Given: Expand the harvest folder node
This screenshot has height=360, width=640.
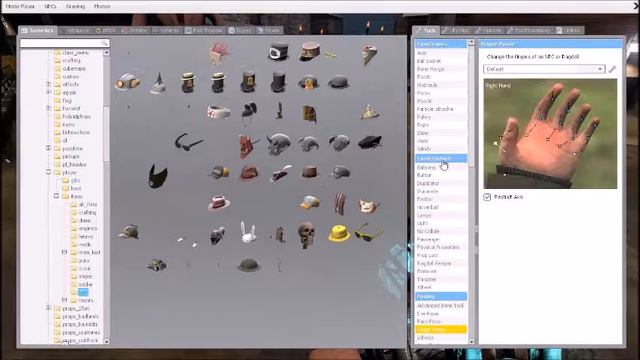Looking at the screenshot, I should pos(49,108).
